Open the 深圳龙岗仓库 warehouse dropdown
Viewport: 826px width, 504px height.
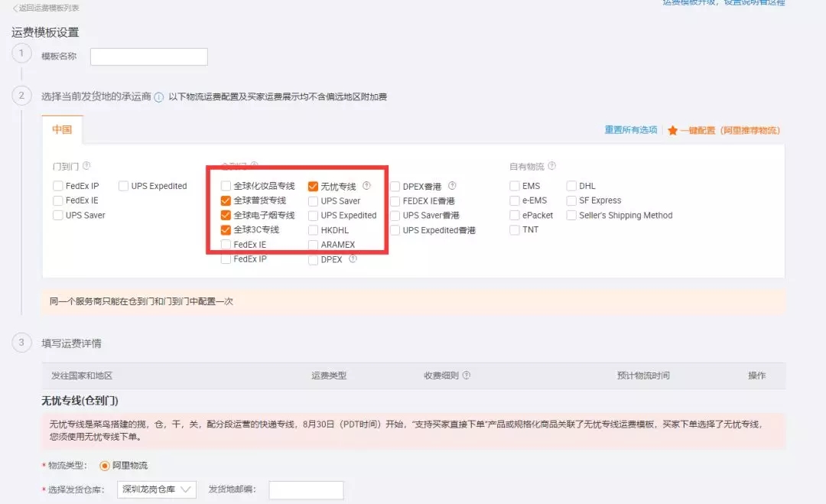tap(157, 489)
